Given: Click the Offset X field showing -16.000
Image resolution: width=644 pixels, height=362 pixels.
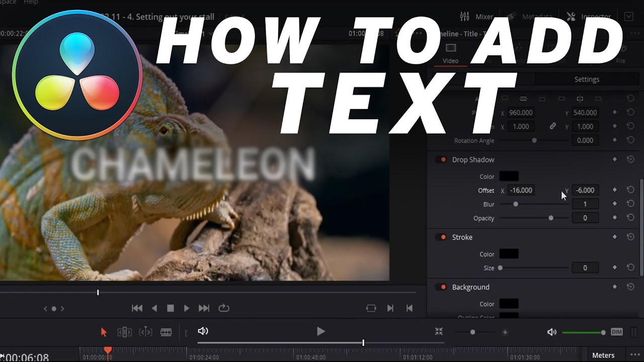Looking at the screenshot, I should 521,190.
